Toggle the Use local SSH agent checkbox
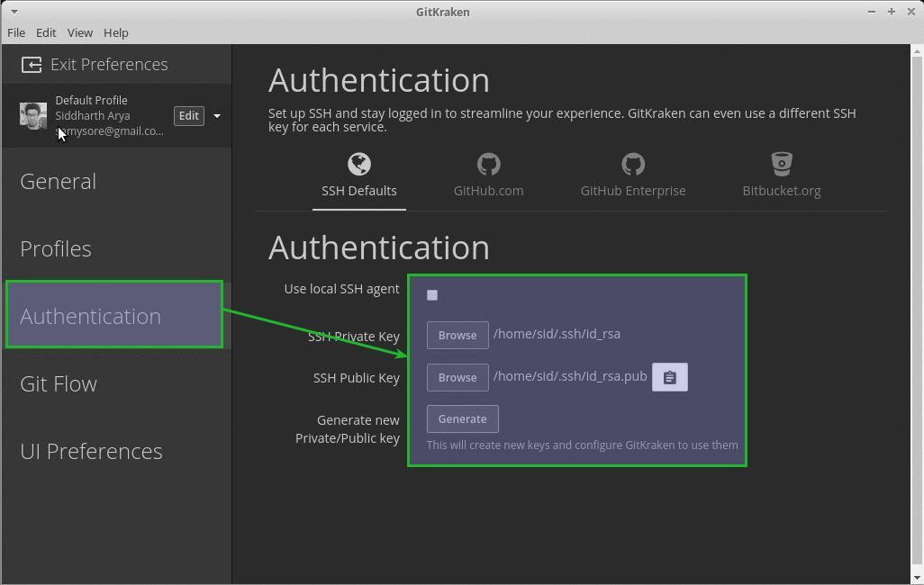 [432, 295]
